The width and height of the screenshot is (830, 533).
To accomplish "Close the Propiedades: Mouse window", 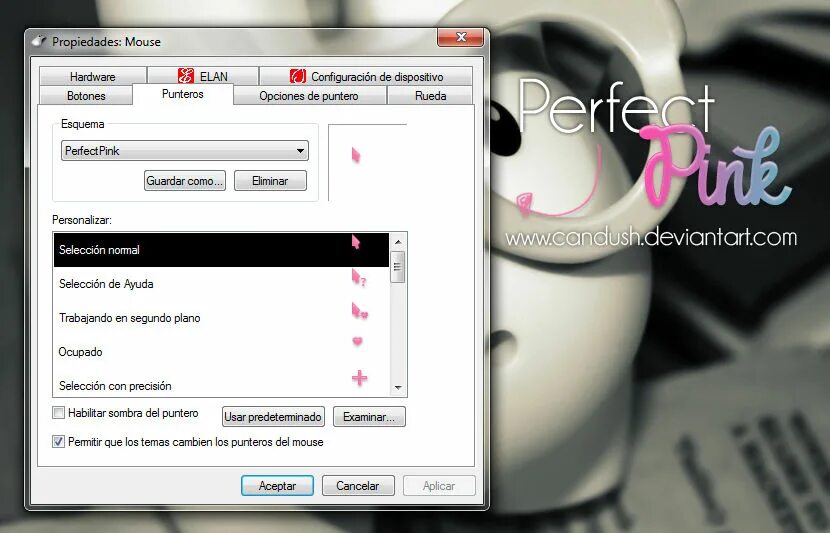I will click(x=461, y=37).
